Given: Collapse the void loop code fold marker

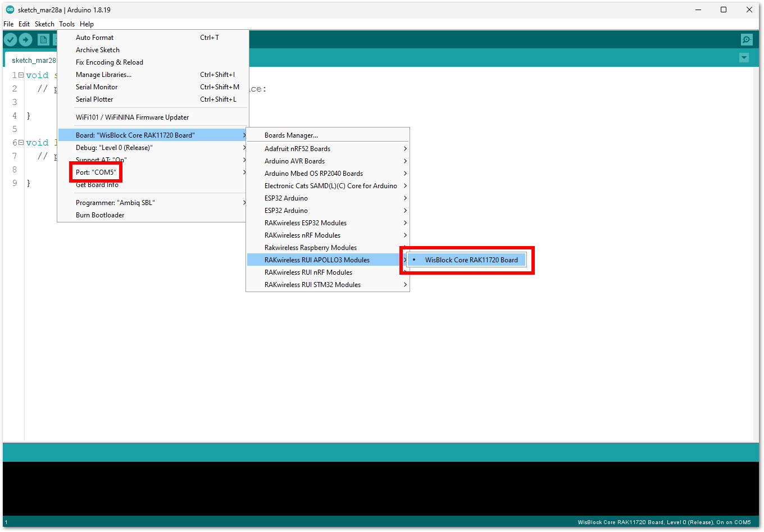Looking at the screenshot, I should point(21,142).
